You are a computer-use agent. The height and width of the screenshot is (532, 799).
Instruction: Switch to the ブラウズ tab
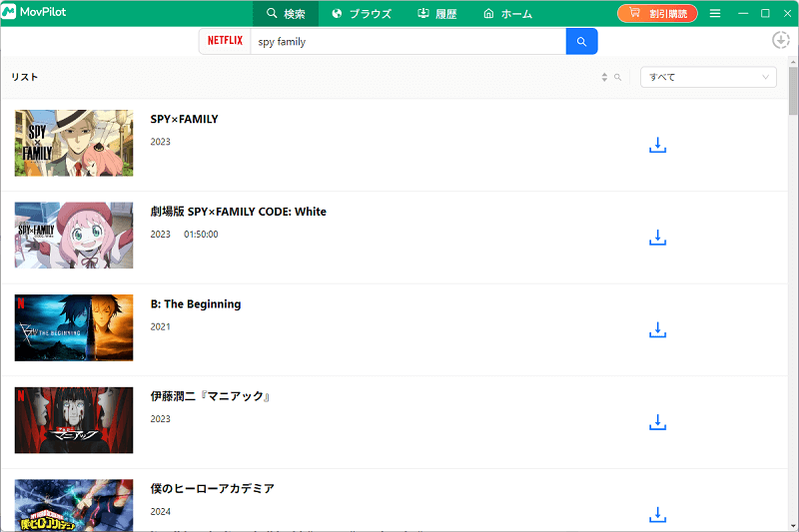tap(362, 14)
